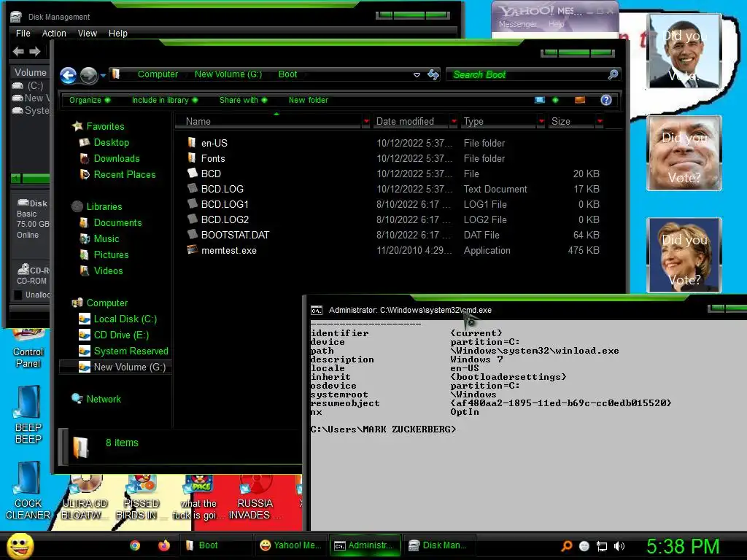The width and height of the screenshot is (747, 560).
Task: Select the Fonts folder
Action: 212,158
